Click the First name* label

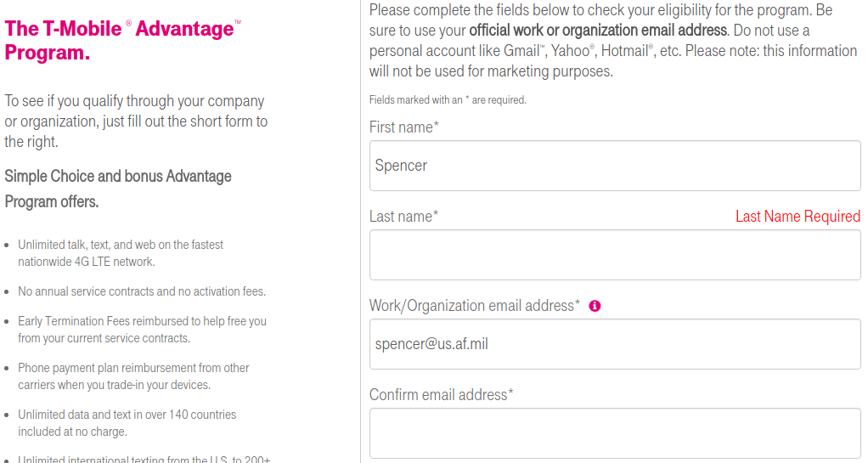pyautogui.click(x=404, y=127)
